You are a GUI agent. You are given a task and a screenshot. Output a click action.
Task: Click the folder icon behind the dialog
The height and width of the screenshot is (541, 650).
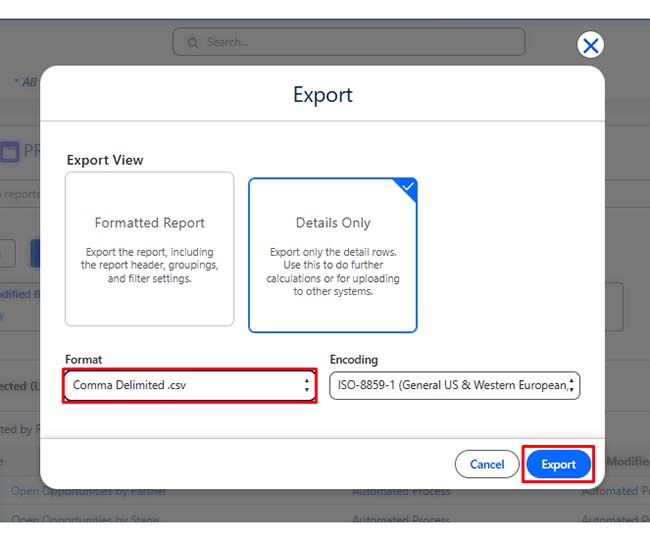click(x=10, y=151)
